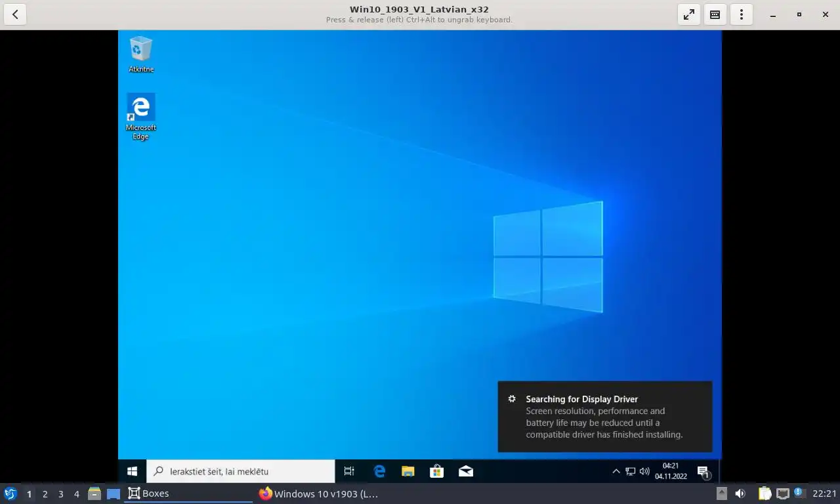This screenshot has height=504, width=840.
Task: Open the Boxes keyboard shortcuts menu
Action: [715, 14]
